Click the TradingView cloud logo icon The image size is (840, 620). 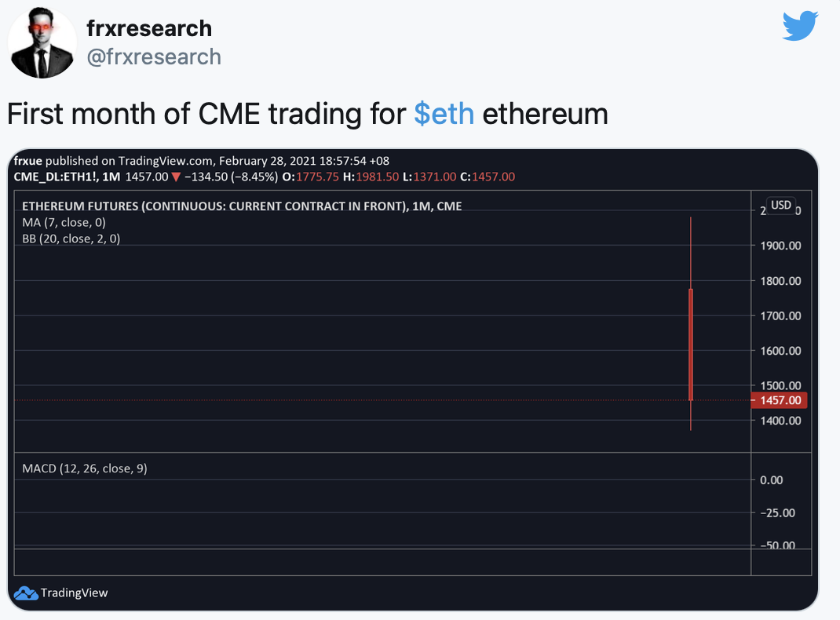pyautogui.click(x=26, y=593)
